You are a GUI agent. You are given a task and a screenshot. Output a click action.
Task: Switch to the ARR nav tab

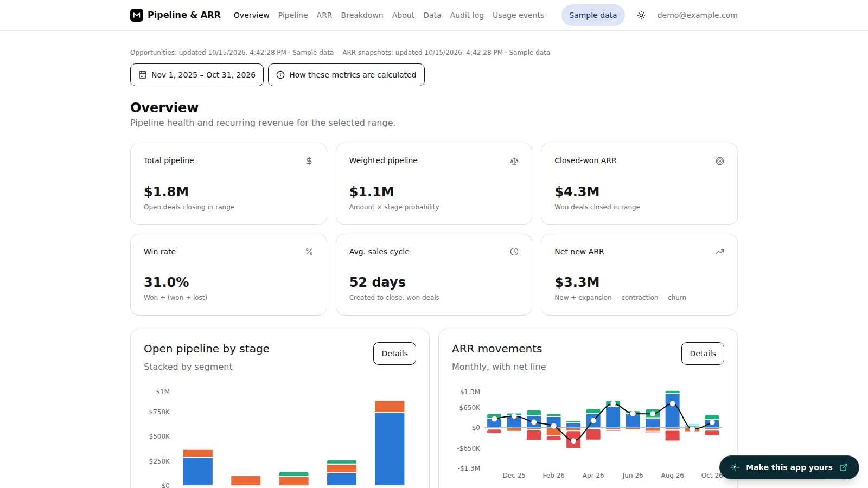(x=324, y=15)
